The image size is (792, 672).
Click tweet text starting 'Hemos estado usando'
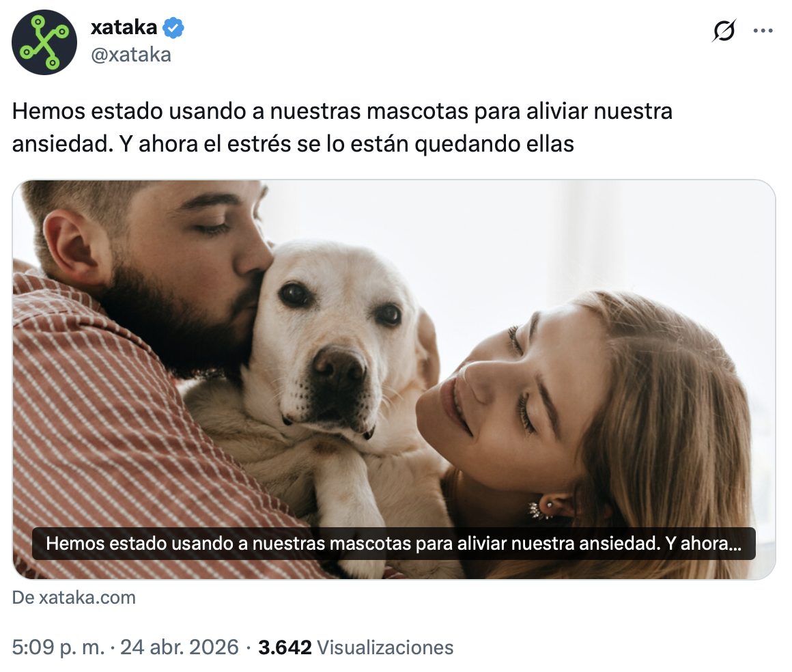[x=342, y=111]
